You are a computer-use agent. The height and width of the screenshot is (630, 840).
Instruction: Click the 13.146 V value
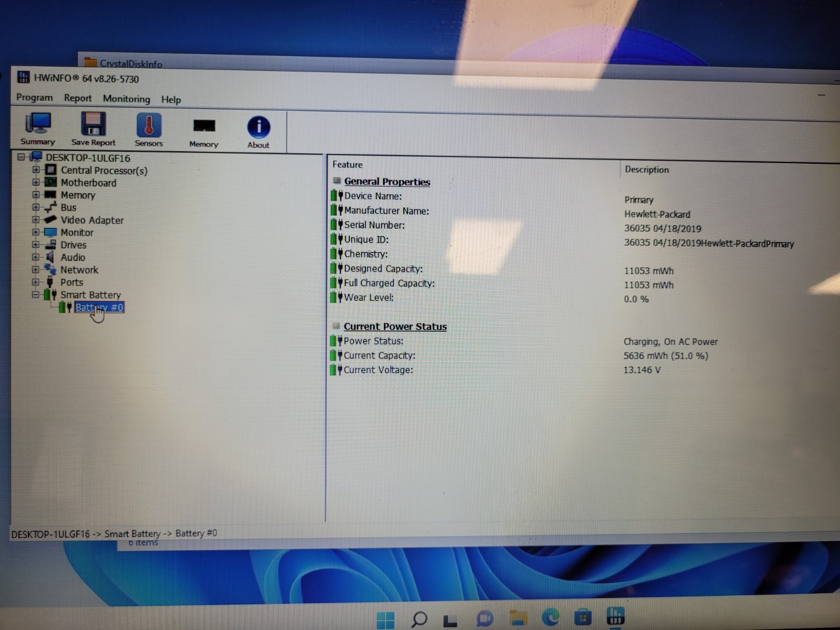(642, 370)
